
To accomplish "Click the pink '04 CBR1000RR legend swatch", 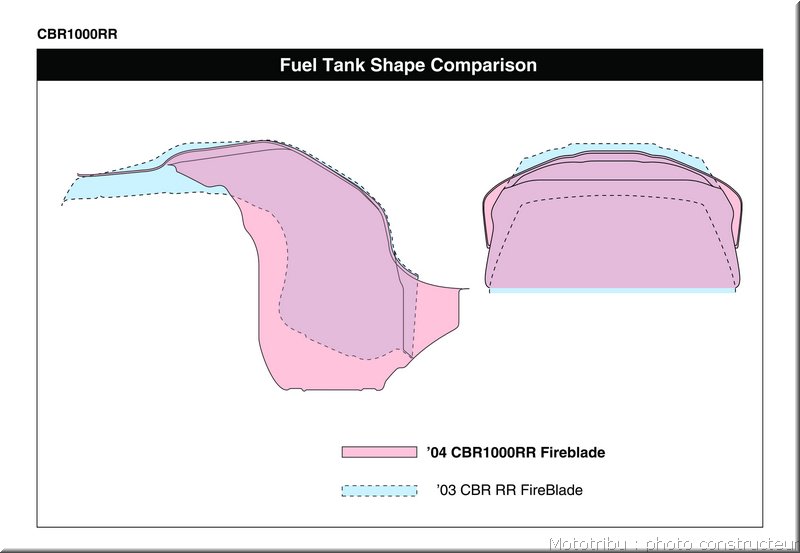I will tap(379, 452).
